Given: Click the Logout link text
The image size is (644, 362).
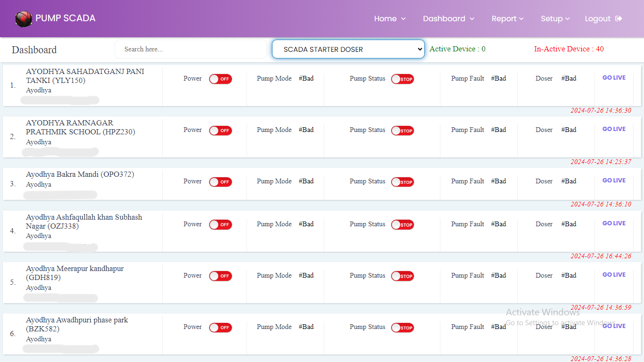Looking at the screenshot, I should click(597, 19).
